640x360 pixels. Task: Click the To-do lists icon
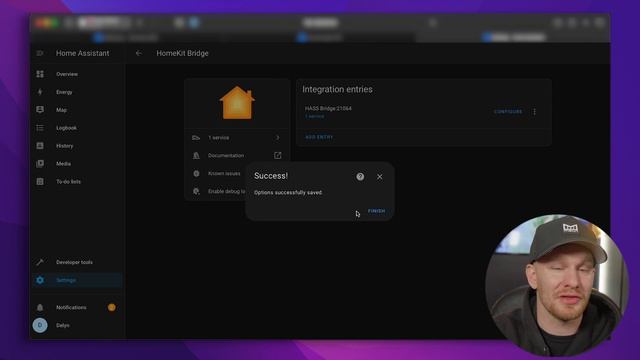(40, 182)
